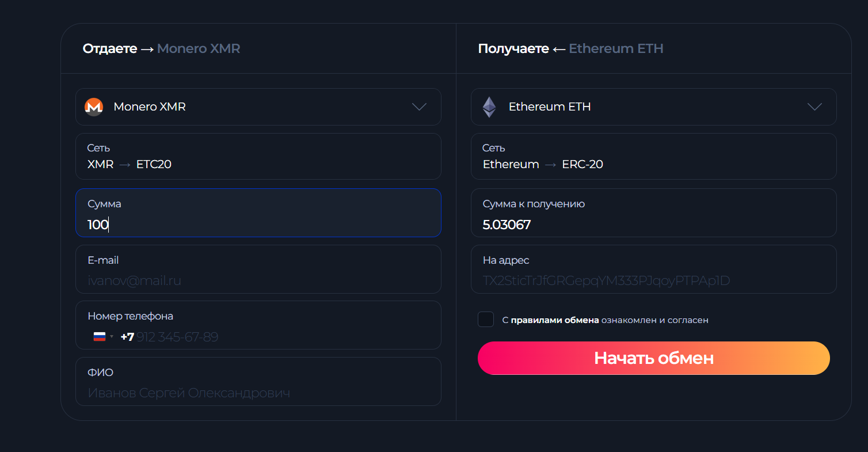Select the XMR → ETC20 network field
The width and height of the screenshot is (868, 452).
(258, 156)
